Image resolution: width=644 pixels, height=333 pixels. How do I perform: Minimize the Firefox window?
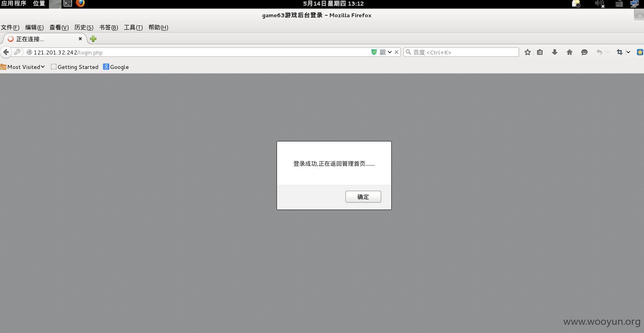pos(639,16)
